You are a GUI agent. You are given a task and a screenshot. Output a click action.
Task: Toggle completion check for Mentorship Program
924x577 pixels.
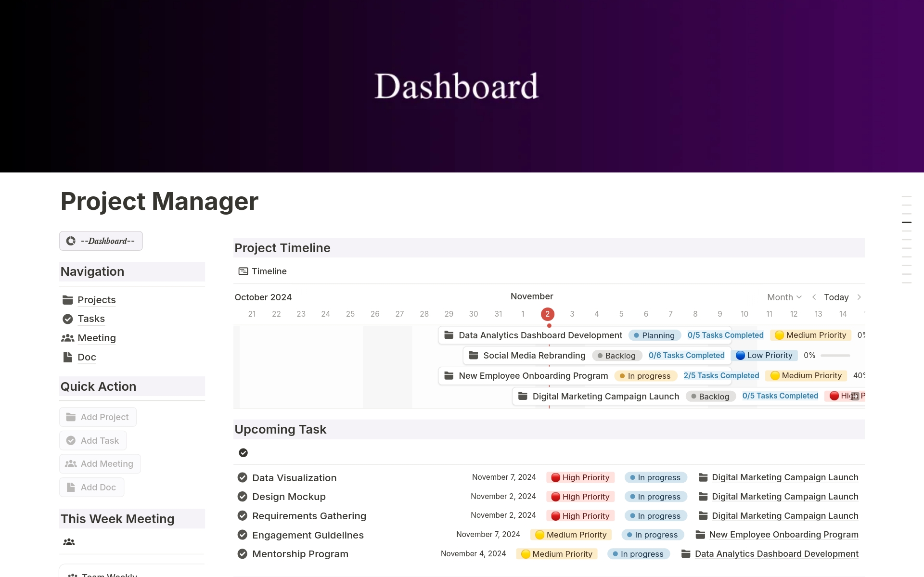coord(242,554)
